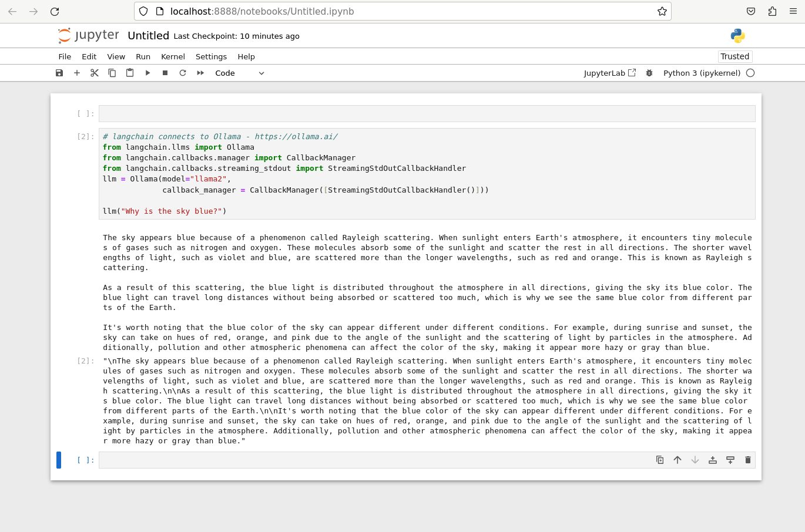805x532 pixels.
Task: Restart the kernel with the circular arrow
Action: point(183,73)
